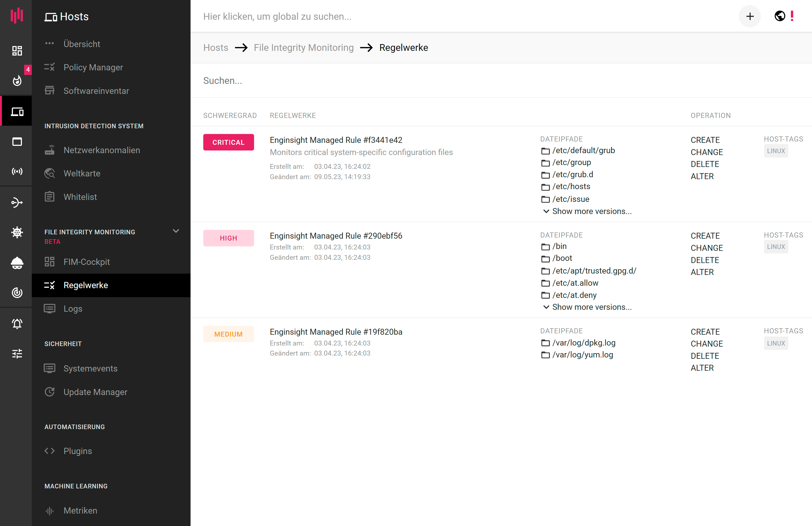Click the Suchen rule search field
The width and height of the screenshot is (812, 526).
tap(410, 81)
